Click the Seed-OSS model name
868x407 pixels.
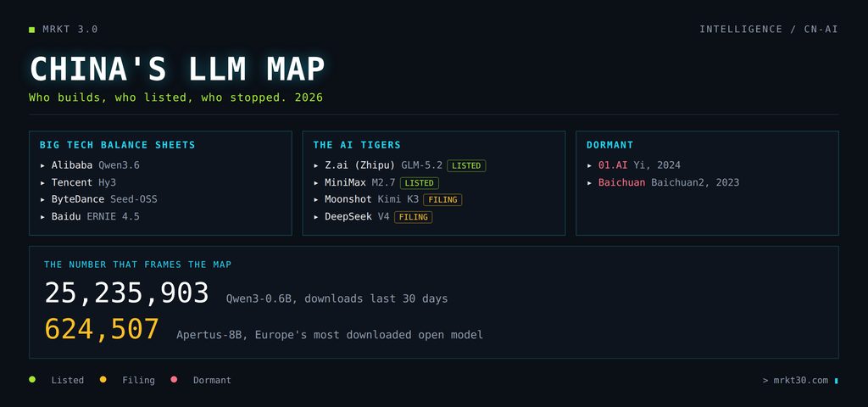coord(134,199)
